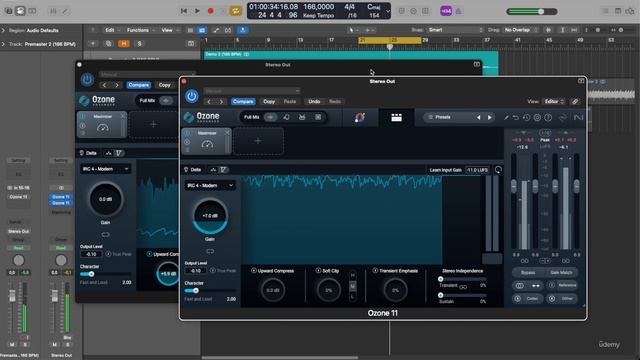Open the IRC 4 - Modern dropdown in front Ozone
This screenshot has width=640, height=360.
[210, 185]
